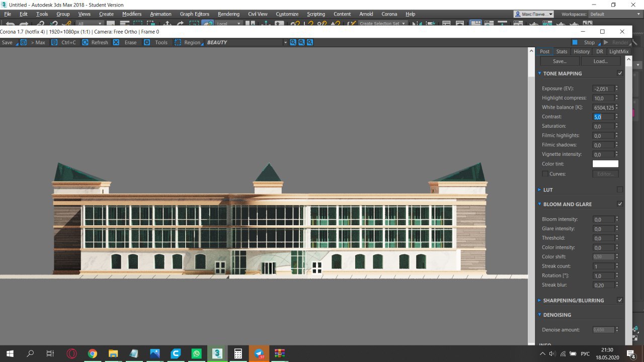The image size is (644, 362).
Task: Click the Save button in Corona frame buffer
Action: pos(7,42)
